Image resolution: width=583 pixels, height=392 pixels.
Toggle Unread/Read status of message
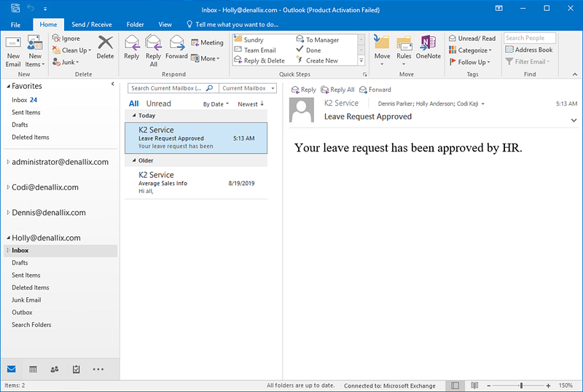click(472, 39)
